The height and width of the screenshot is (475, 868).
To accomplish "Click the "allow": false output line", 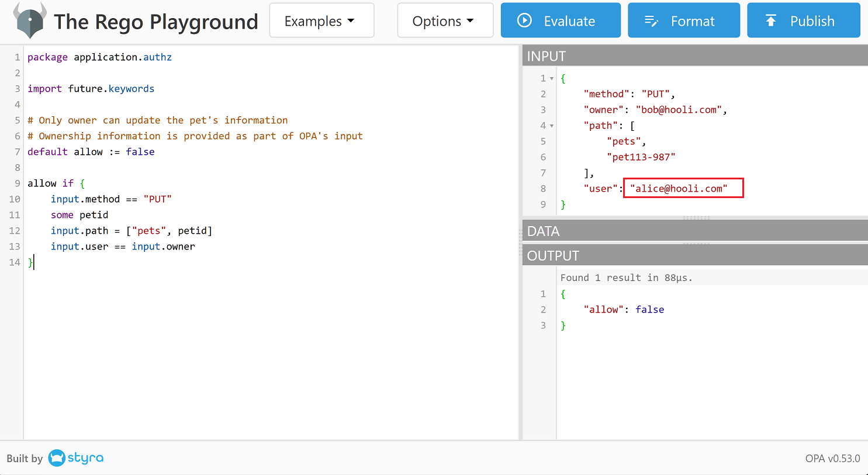I will [624, 310].
